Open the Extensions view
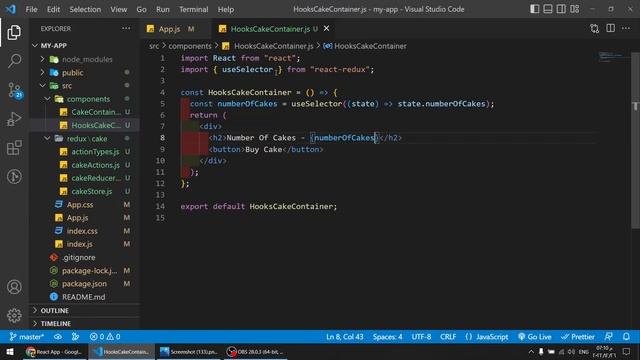This screenshot has height=360, width=640. click(14, 148)
